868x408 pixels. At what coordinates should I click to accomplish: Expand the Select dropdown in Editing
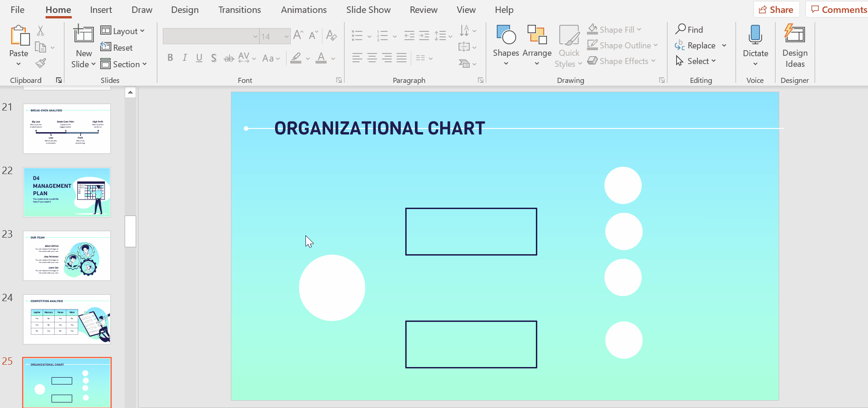pyautogui.click(x=701, y=61)
